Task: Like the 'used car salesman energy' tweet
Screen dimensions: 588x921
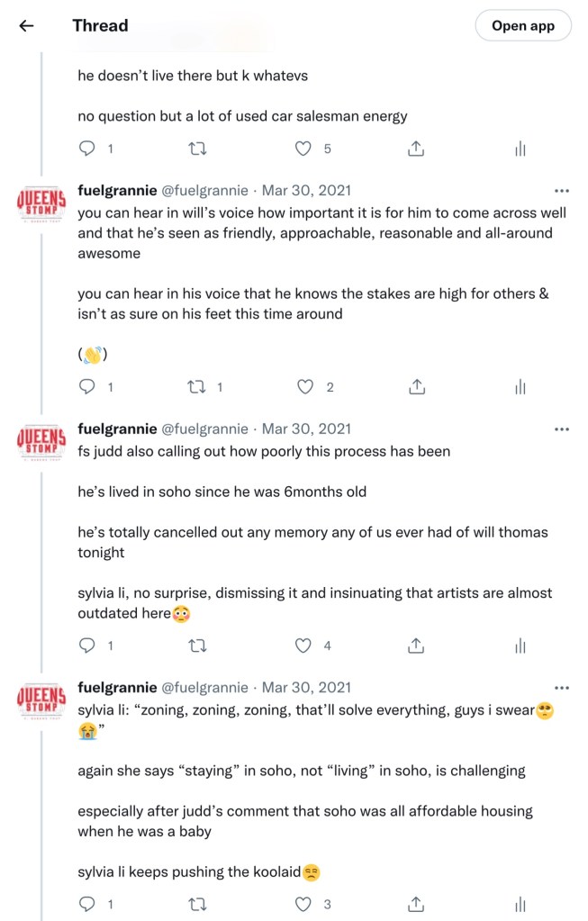Action: (304, 149)
